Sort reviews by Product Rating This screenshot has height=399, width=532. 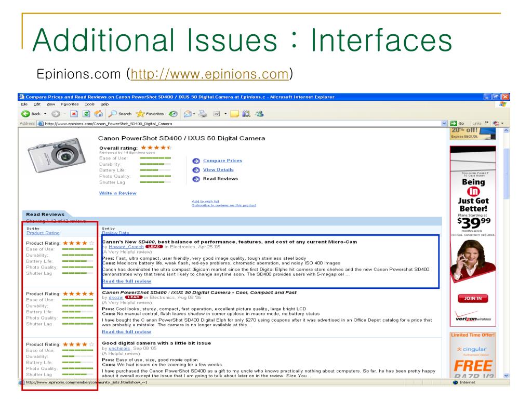[43, 233]
